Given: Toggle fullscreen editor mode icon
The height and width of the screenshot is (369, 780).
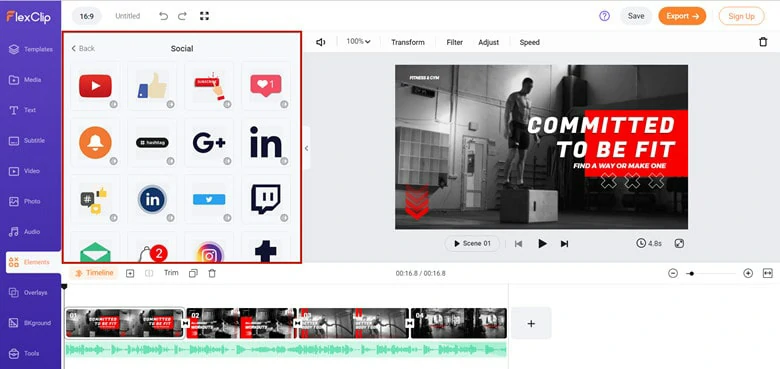Looking at the screenshot, I should pyautogui.click(x=204, y=16).
